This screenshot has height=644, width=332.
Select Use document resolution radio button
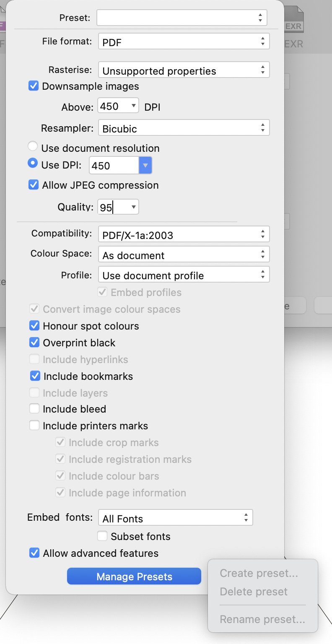click(x=33, y=147)
